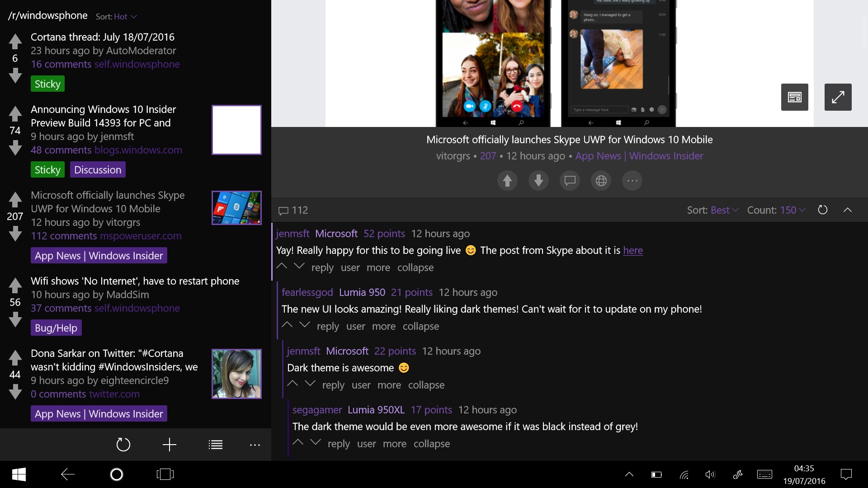Open the volume control in the system tray

[x=710, y=474]
